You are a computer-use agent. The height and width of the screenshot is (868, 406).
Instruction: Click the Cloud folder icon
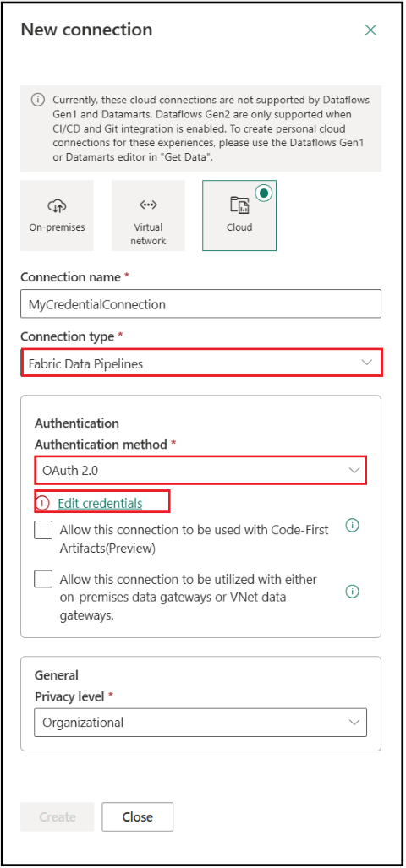[239, 206]
